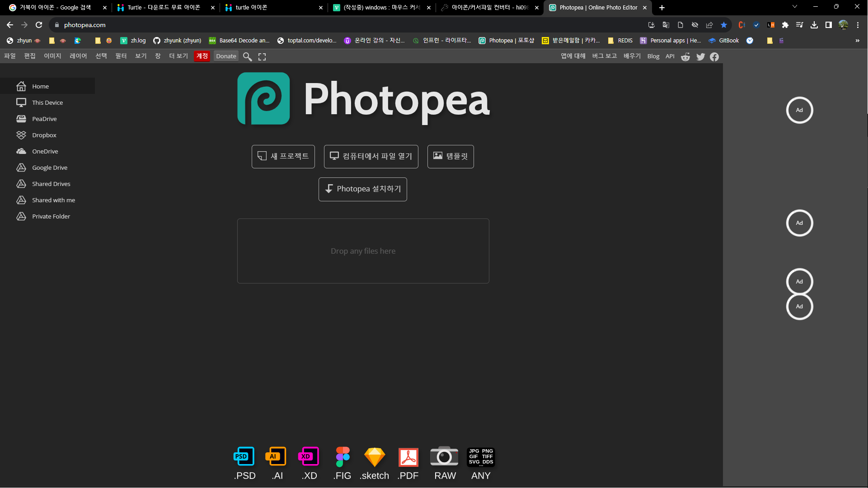
Task: Open the 필터 menu
Action: [121, 56]
